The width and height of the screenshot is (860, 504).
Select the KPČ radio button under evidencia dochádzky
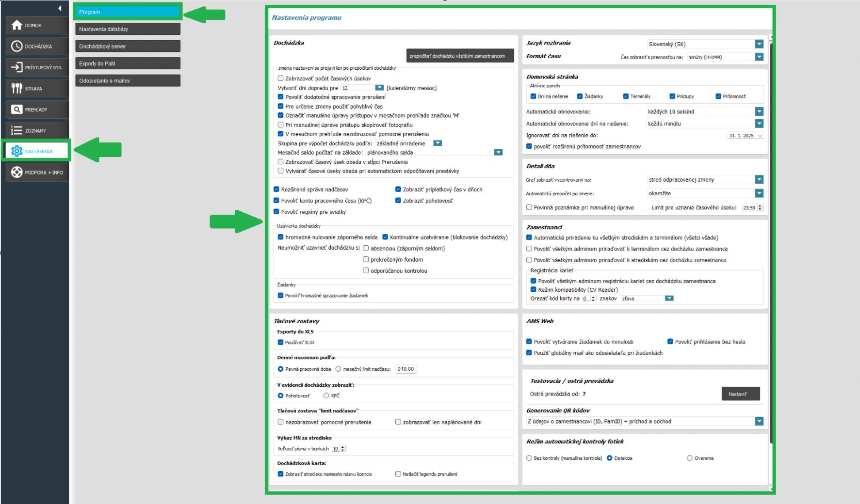pos(325,395)
